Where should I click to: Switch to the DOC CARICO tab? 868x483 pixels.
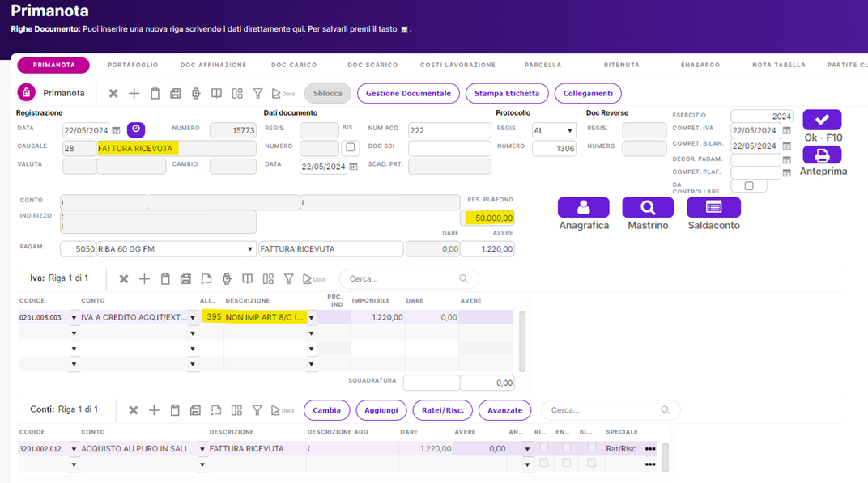click(x=294, y=65)
